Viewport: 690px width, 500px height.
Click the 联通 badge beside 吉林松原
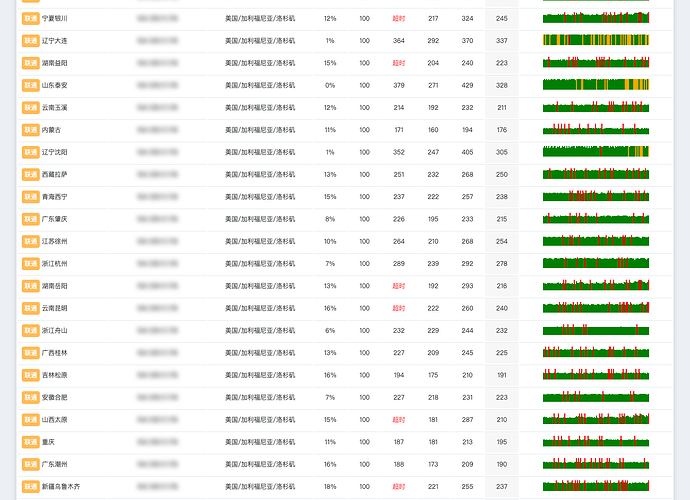(30, 375)
